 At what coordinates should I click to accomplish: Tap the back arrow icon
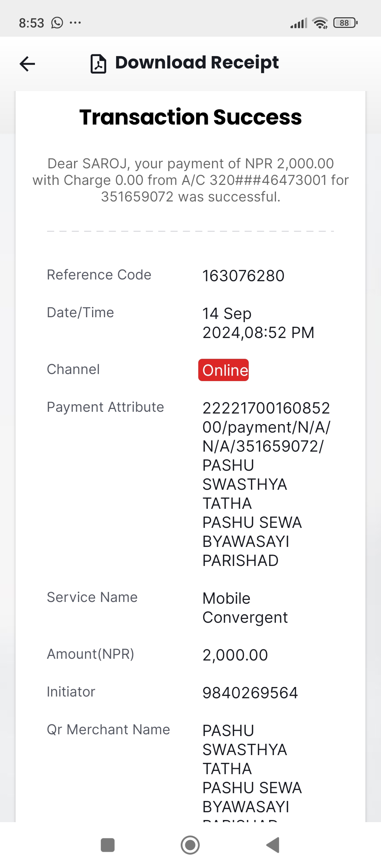[x=27, y=64]
